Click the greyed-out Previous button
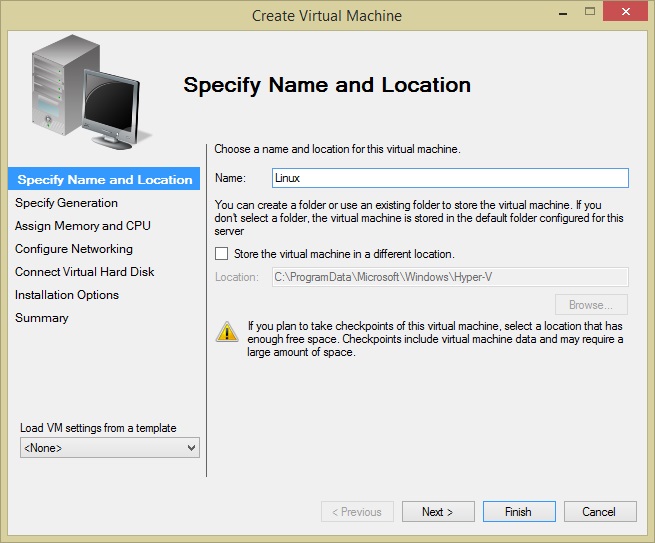Viewport: 655px width, 543px height. [x=357, y=512]
